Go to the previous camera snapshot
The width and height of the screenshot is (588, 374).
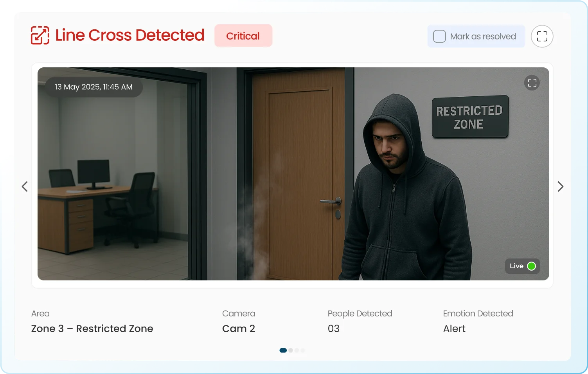pos(25,186)
